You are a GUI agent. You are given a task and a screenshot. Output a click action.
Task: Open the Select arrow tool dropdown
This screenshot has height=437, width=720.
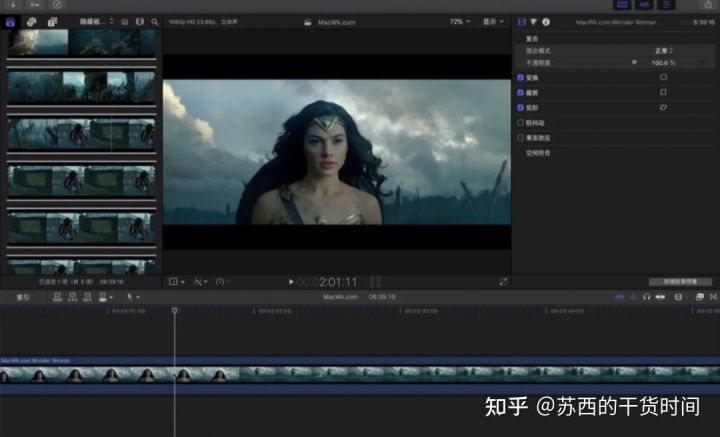tap(133, 297)
